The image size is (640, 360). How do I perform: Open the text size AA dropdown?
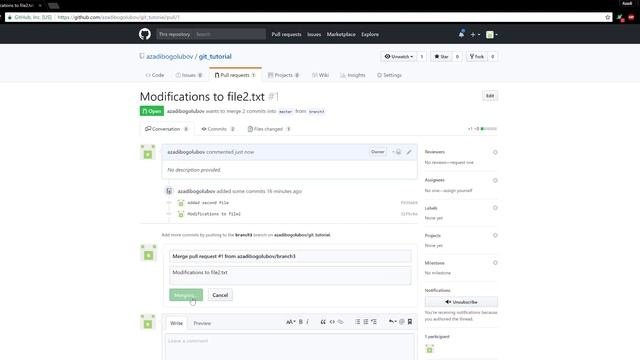pyautogui.click(x=290, y=322)
